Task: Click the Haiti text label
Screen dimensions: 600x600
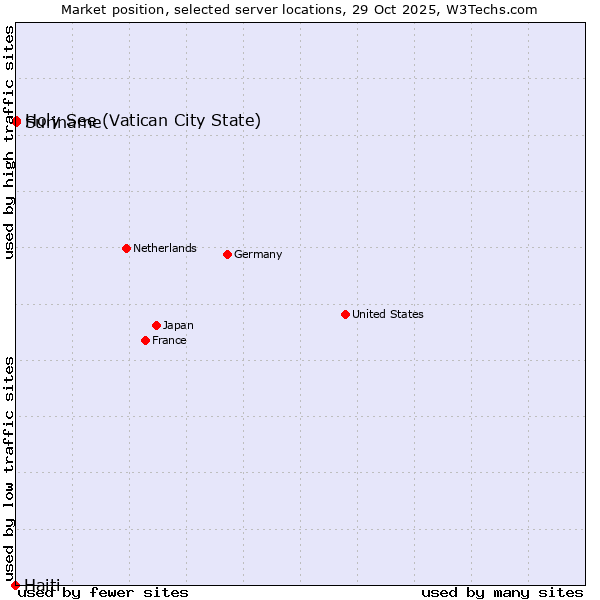Action: (42, 585)
